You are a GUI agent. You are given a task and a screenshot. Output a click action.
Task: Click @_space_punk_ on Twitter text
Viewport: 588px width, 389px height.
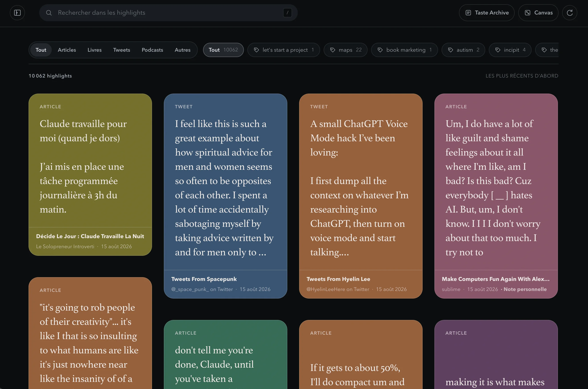pyautogui.click(x=202, y=289)
